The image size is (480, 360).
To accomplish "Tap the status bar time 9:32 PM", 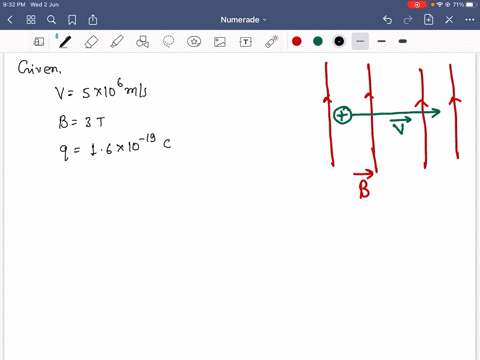I will [14, 5].
